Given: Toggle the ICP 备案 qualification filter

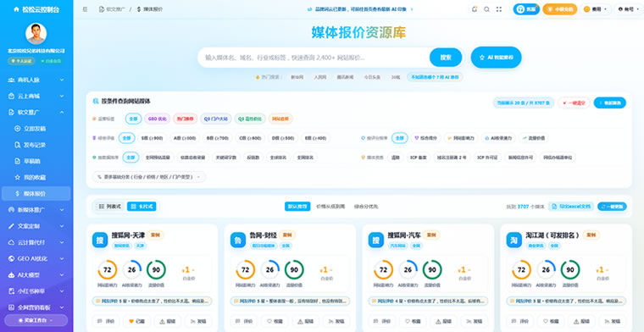Looking at the screenshot, I should tap(419, 158).
